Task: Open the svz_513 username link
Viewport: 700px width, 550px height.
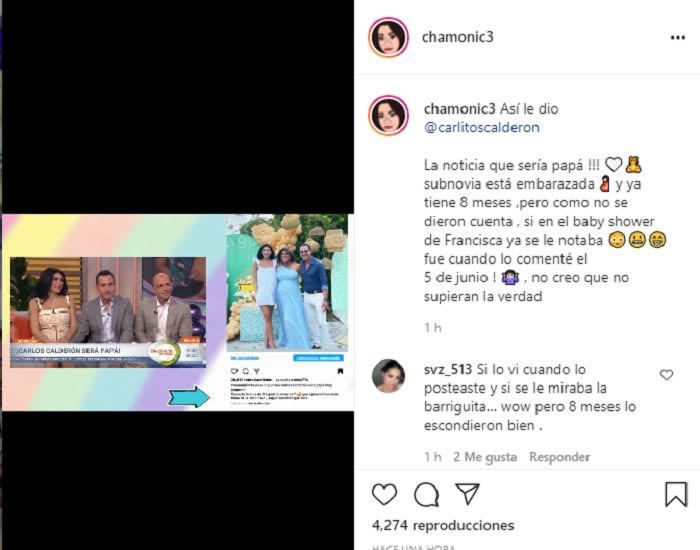Action: tap(448, 370)
